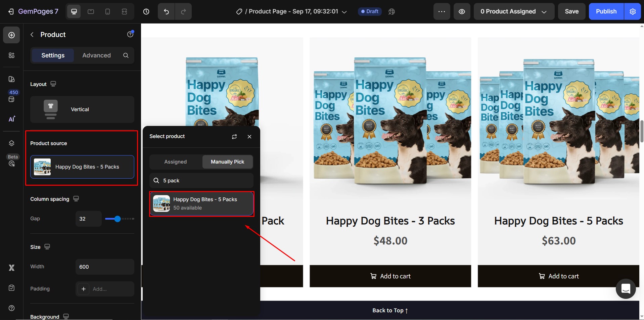Screen dimensions: 644x320
Task: Click the Column spacing device icon
Action: click(x=76, y=199)
